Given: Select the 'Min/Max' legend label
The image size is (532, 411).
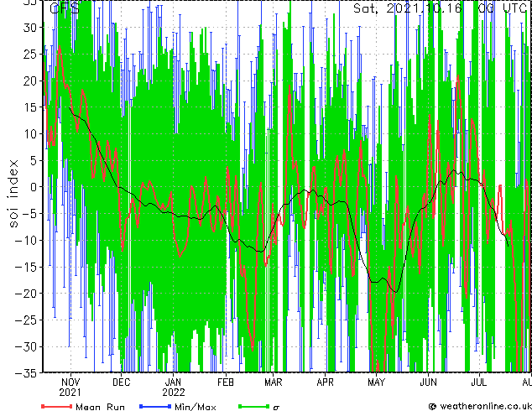Looking at the screenshot, I should click(195, 407).
